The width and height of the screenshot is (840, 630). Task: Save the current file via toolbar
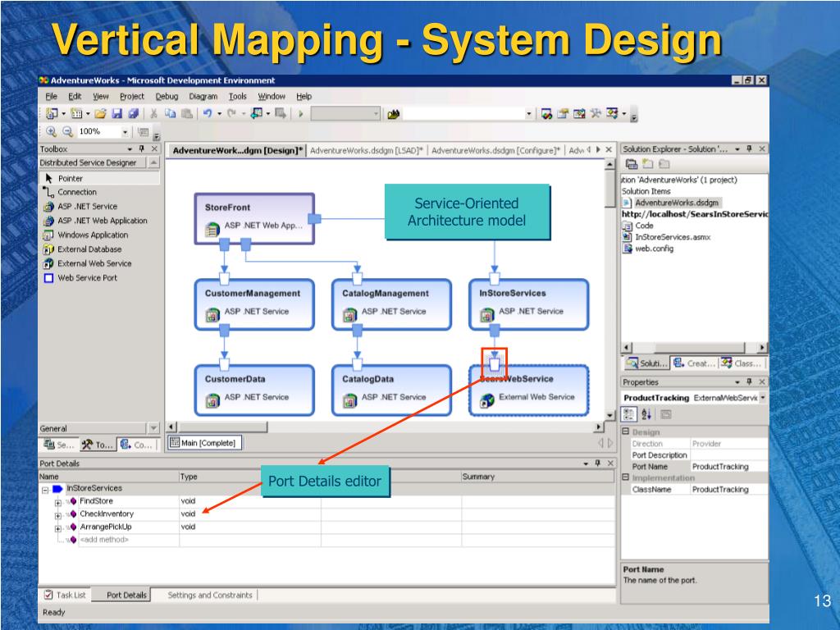(116, 113)
